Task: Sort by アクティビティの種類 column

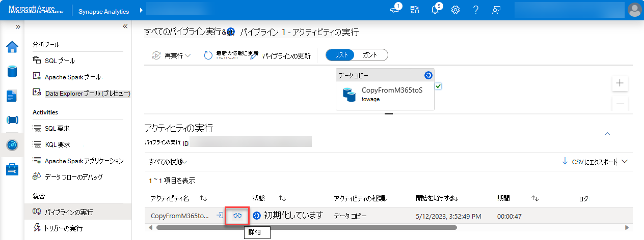Action: (360, 198)
